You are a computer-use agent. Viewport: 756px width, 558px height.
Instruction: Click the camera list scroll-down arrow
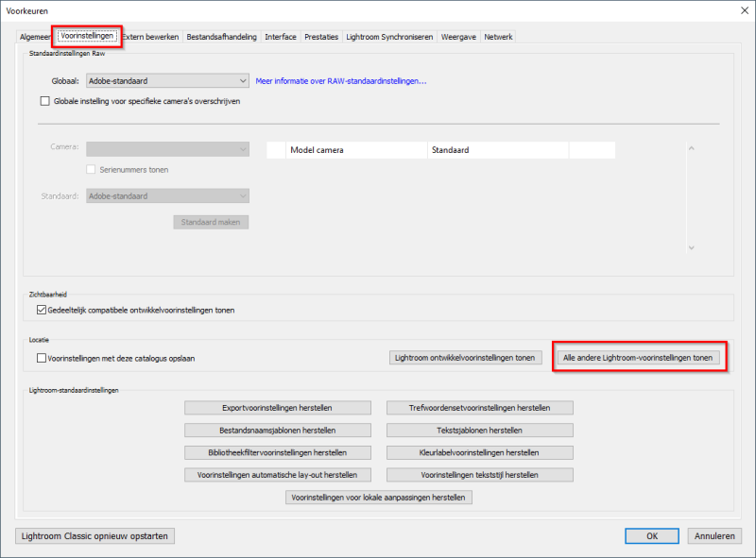[x=692, y=247]
